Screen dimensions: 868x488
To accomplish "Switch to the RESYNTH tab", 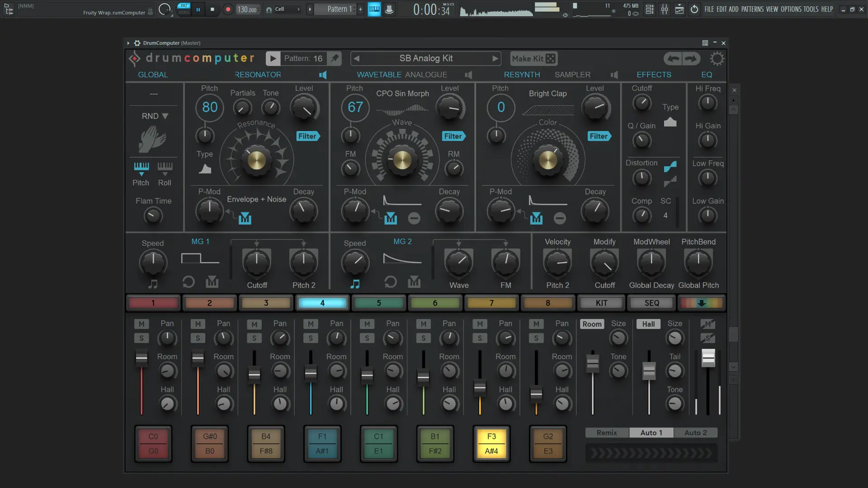I will click(522, 75).
